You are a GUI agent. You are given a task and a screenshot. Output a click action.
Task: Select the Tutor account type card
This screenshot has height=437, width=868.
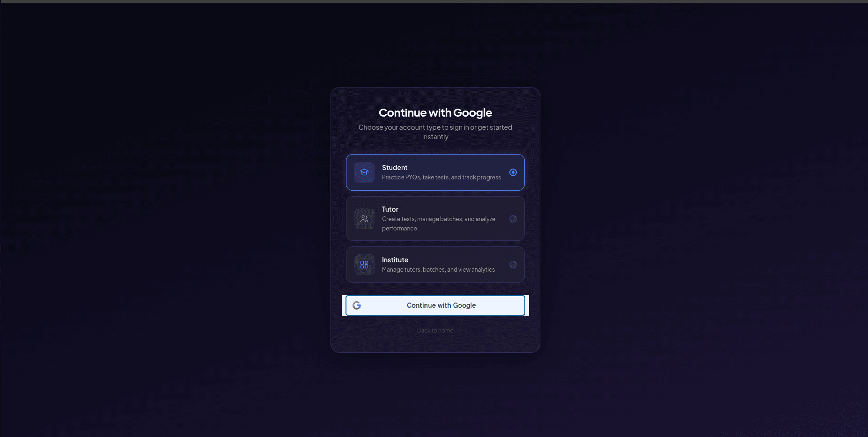pos(435,218)
